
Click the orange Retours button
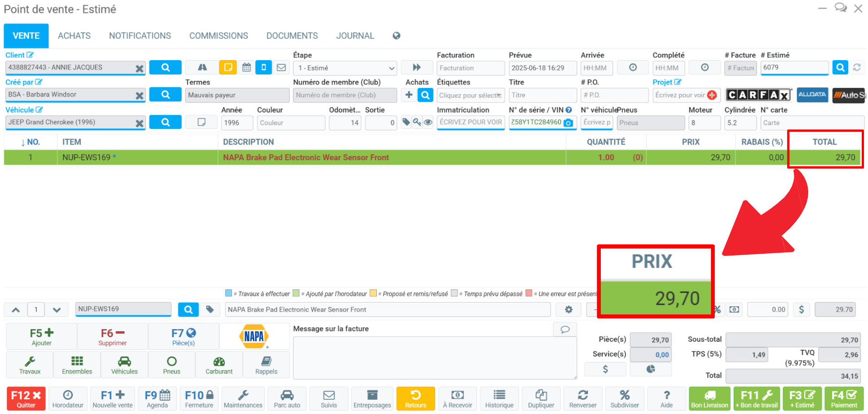pyautogui.click(x=415, y=398)
